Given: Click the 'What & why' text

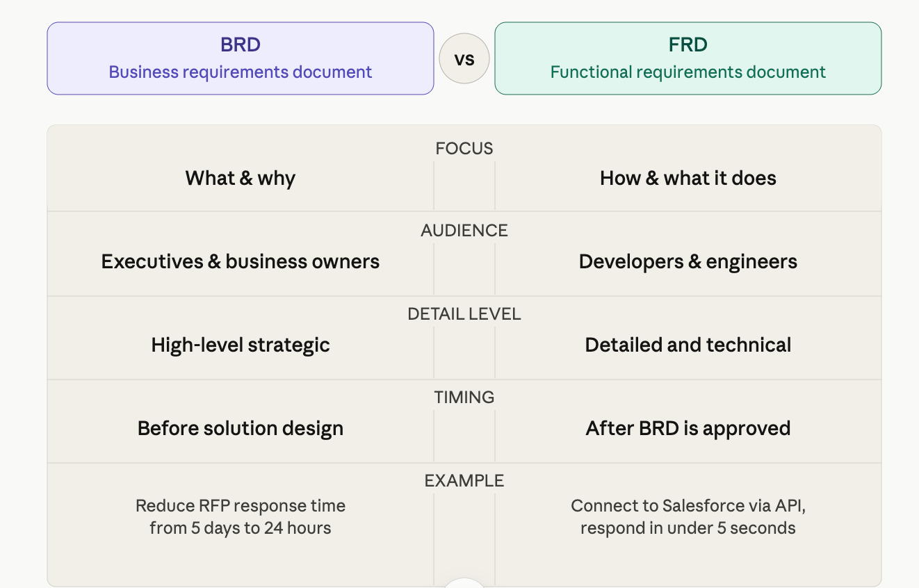Looking at the screenshot, I should pos(241,179).
